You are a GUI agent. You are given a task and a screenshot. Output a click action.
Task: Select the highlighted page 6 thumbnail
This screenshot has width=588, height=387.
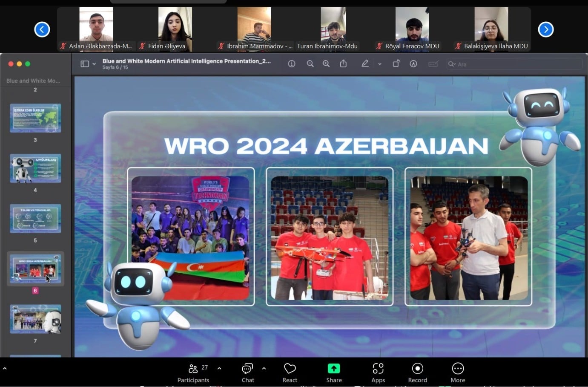36,269
